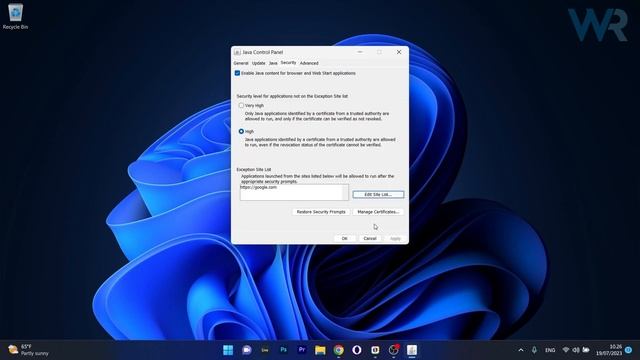The width and height of the screenshot is (640, 360).
Task: Open the notification center badge
Action: pos(629,350)
